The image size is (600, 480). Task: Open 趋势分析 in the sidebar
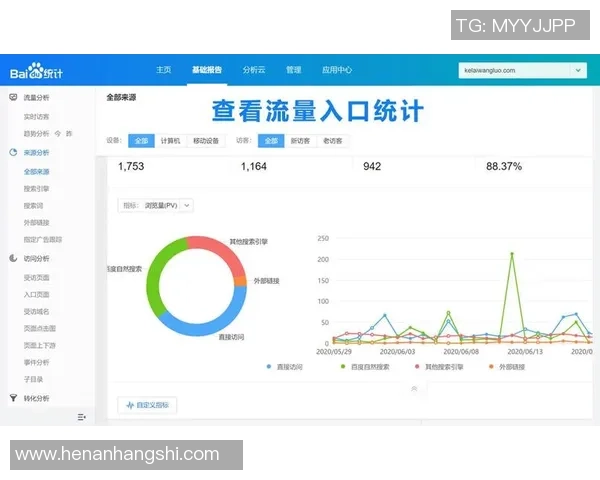[x=36, y=134]
